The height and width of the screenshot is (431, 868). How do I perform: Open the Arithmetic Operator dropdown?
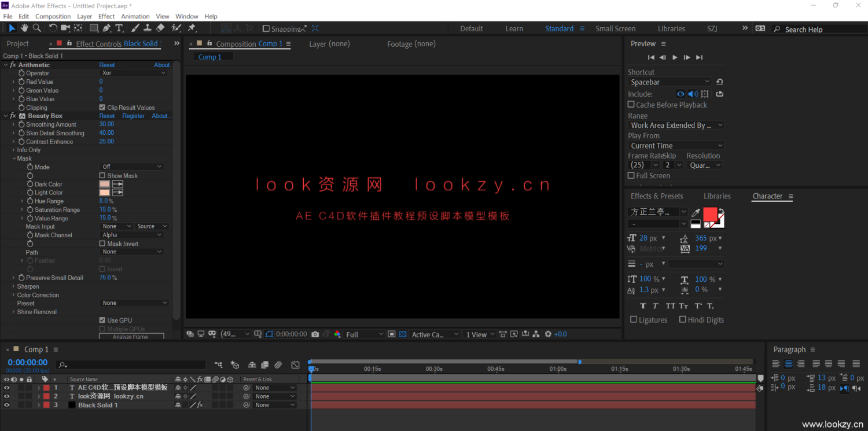[x=134, y=73]
